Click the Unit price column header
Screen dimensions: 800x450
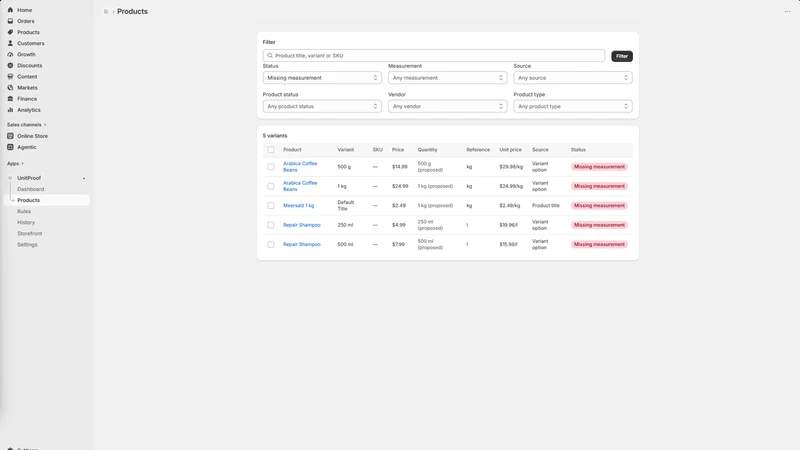tap(510, 149)
